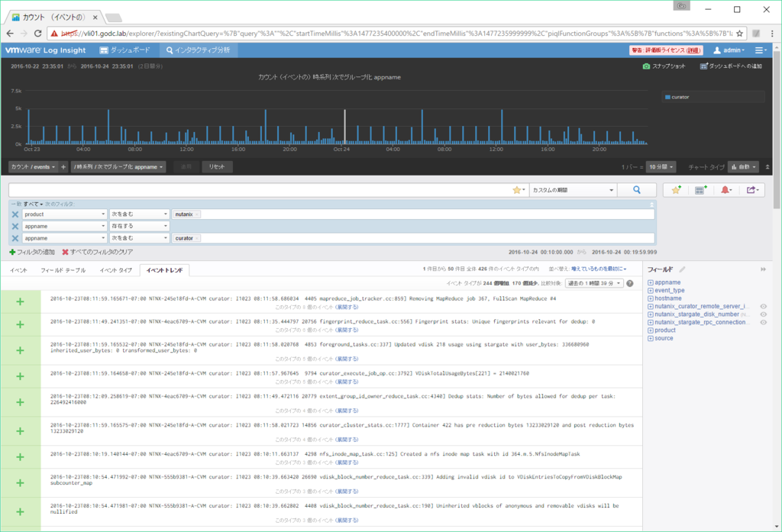This screenshot has height=532, width=782.
Task: Click green plus for curator_execute_job_op event
Action: click(x=20, y=376)
